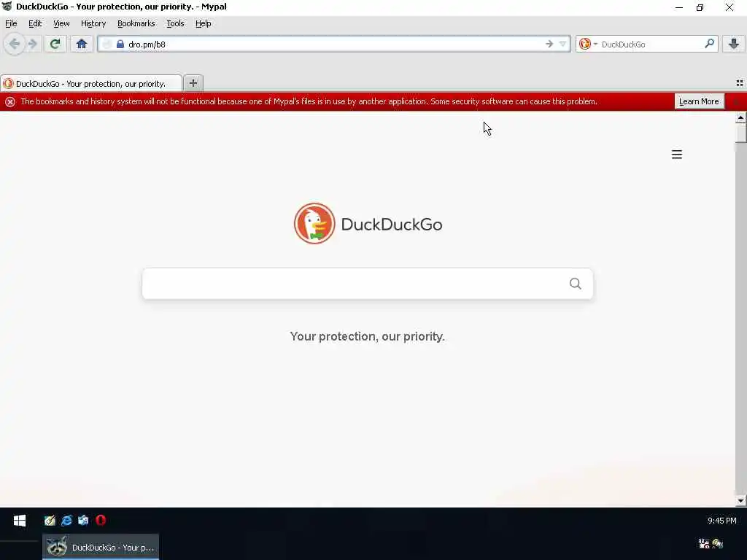Viewport: 747px width, 560px height.
Task: Click the padlock site security icon
Action: pyautogui.click(x=120, y=44)
